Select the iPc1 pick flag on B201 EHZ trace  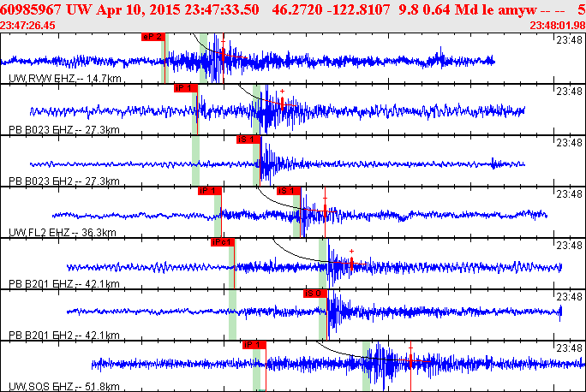(x=223, y=242)
